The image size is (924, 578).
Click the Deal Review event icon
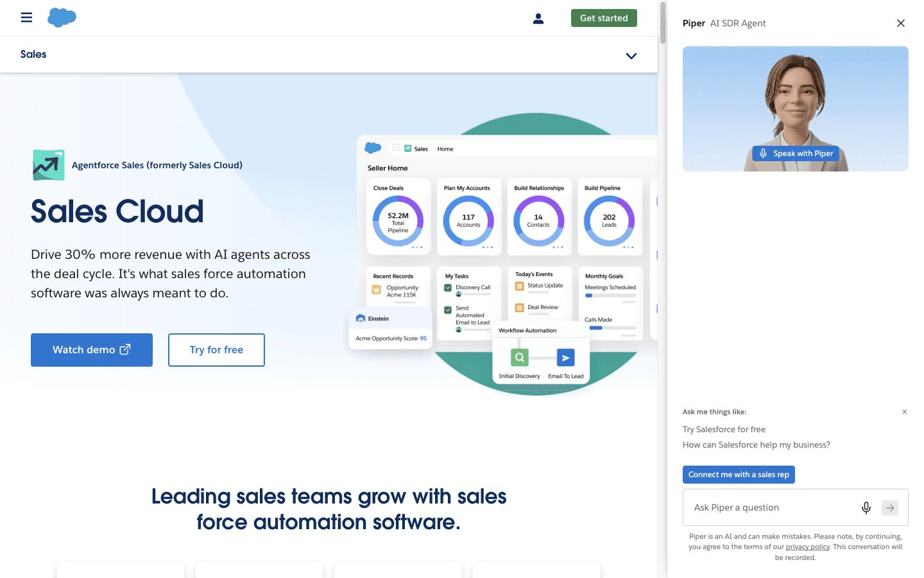pos(520,308)
